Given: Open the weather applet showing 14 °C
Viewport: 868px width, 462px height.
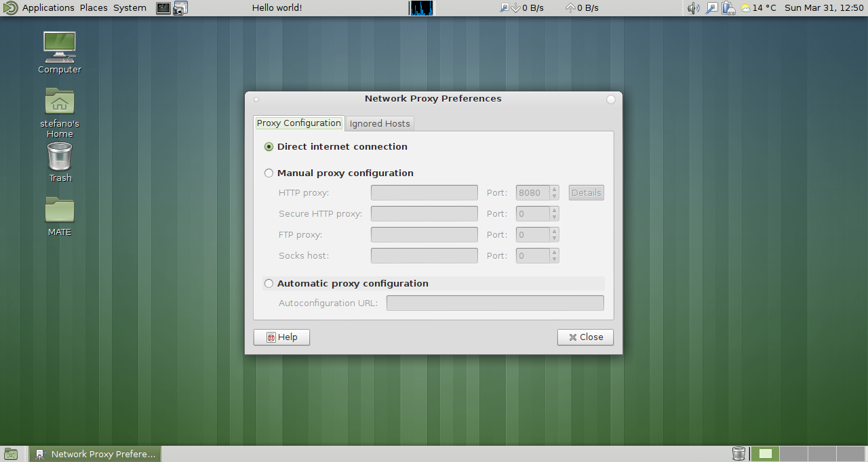Looking at the screenshot, I should 758,8.
